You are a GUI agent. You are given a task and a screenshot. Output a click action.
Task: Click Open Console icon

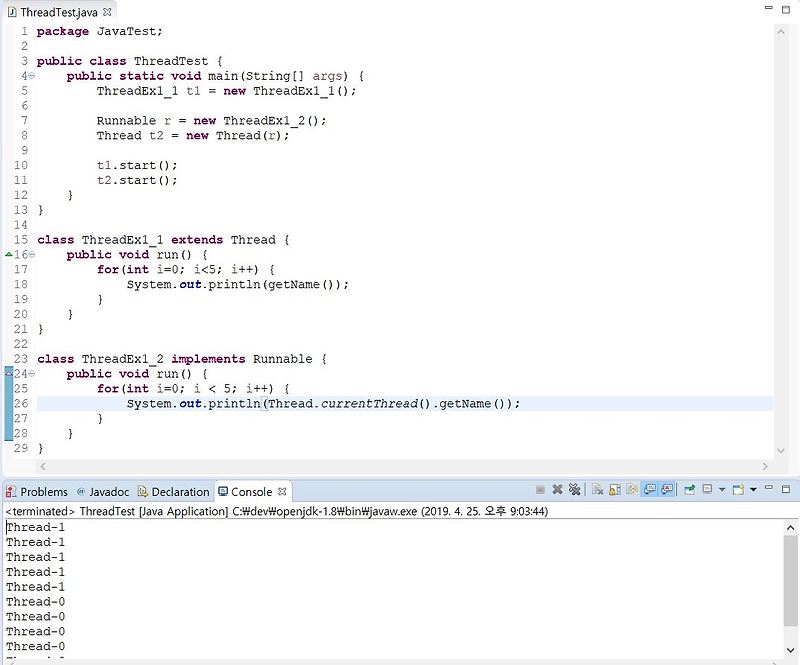pos(738,490)
